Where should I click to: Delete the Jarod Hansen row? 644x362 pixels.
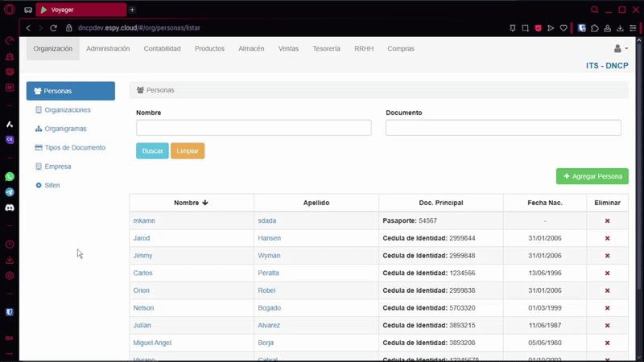[607, 238]
